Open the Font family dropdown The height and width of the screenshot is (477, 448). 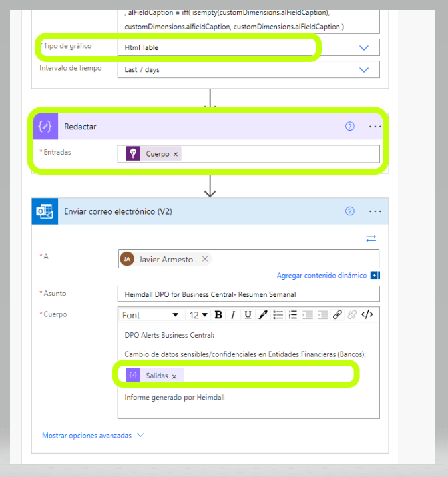(150, 315)
